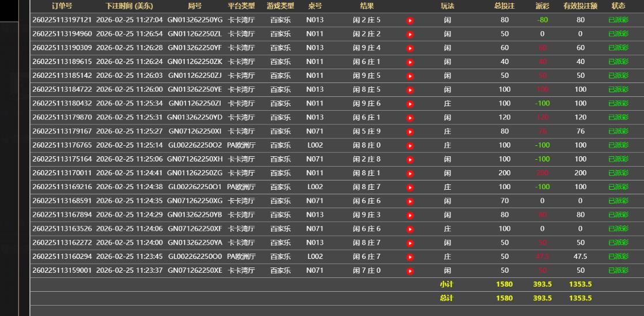Click 已派彩 status for order 260225113197121
644x316 pixels.
click(x=618, y=20)
